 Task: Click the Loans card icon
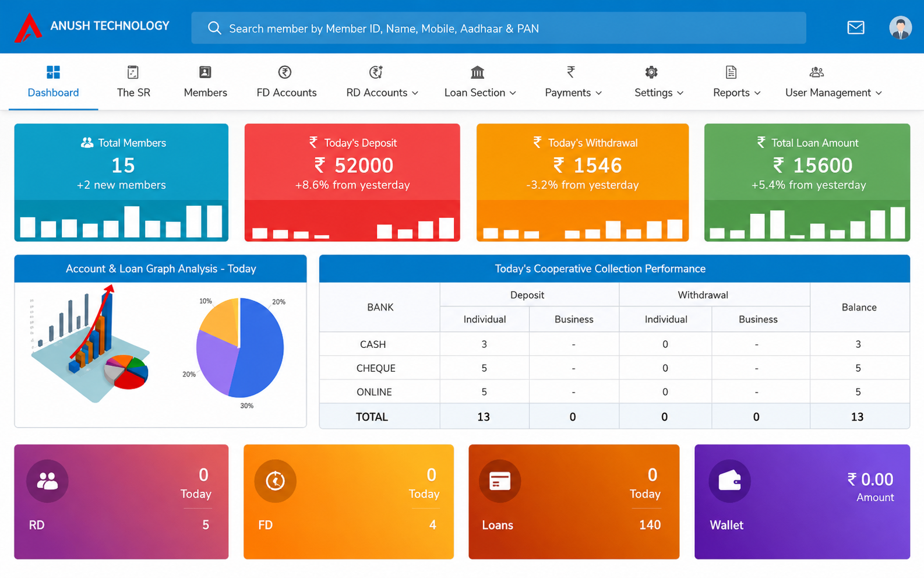[500, 481]
